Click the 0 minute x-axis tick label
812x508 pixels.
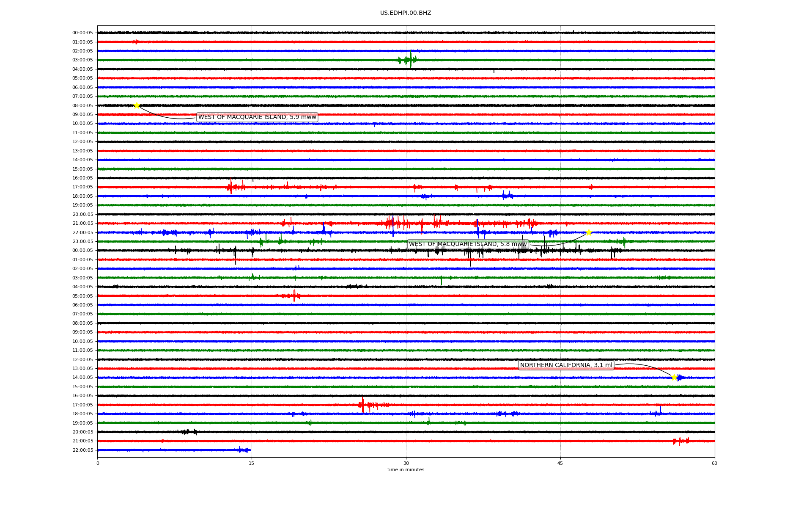click(x=98, y=463)
